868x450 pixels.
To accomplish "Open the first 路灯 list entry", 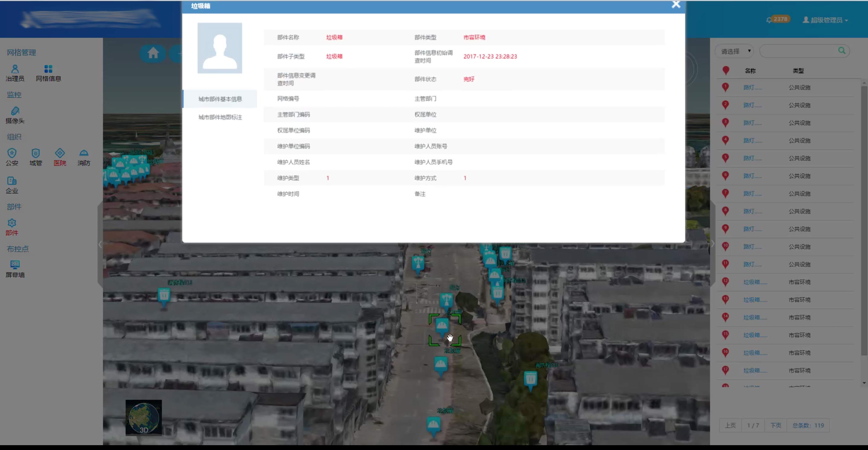I will (752, 87).
